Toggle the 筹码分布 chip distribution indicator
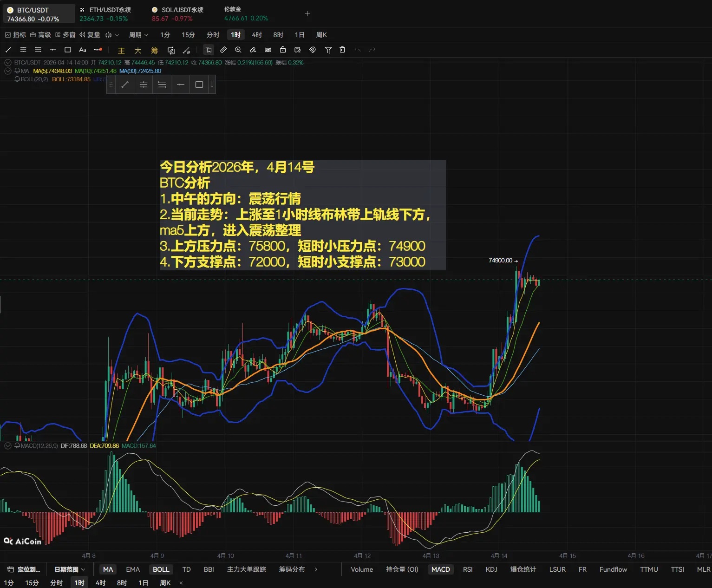The height and width of the screenshot is (588, 712). [x=292, y=569]
